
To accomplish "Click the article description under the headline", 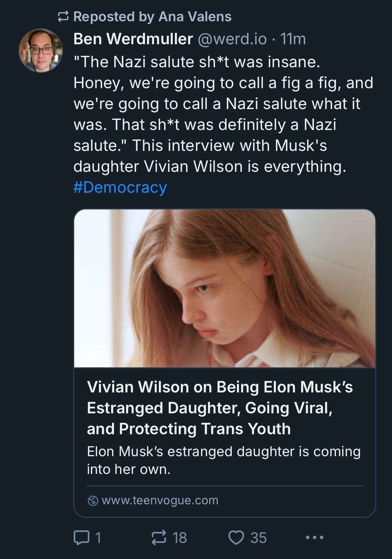I will pyautogui.click(x=223, y=460).
